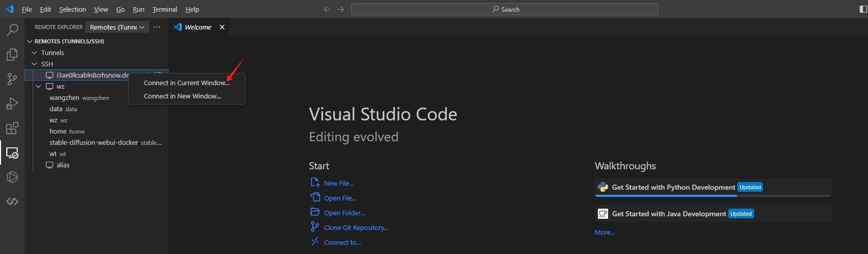The height and width of the screenshot is (254, 868).
Task: Open the Search view in activity bar
Action: click(12, 30)
